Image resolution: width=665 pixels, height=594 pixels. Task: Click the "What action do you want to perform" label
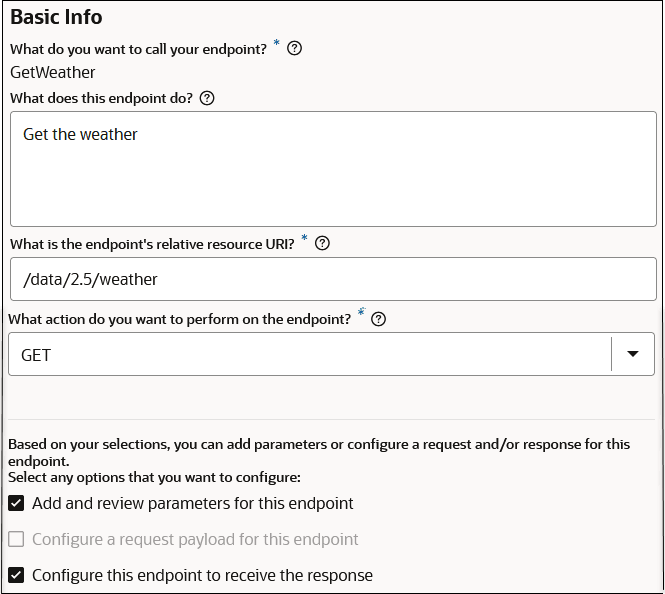(180, 319)
